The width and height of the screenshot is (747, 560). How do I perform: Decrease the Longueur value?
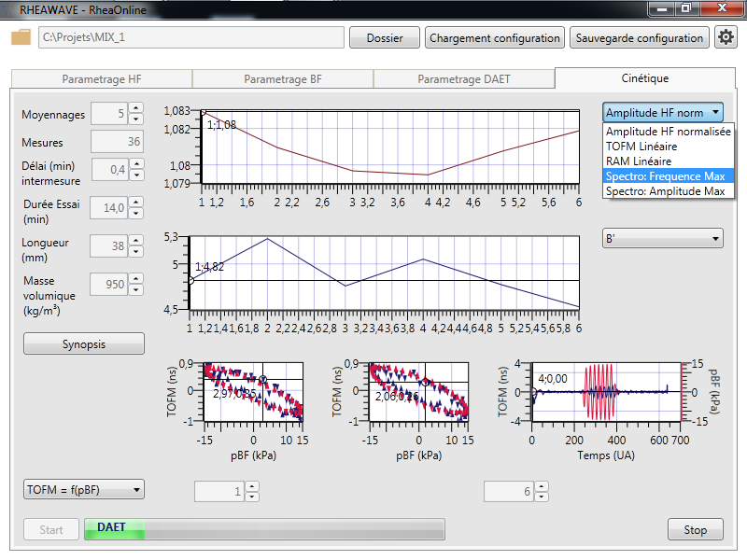pyautogui.click(x=136, y=251)
